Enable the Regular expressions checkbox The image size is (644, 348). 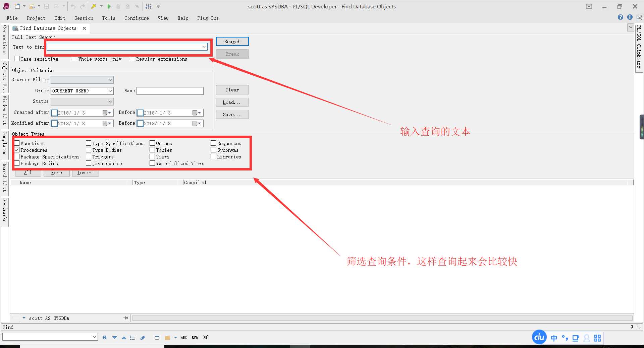coord(132,59)
